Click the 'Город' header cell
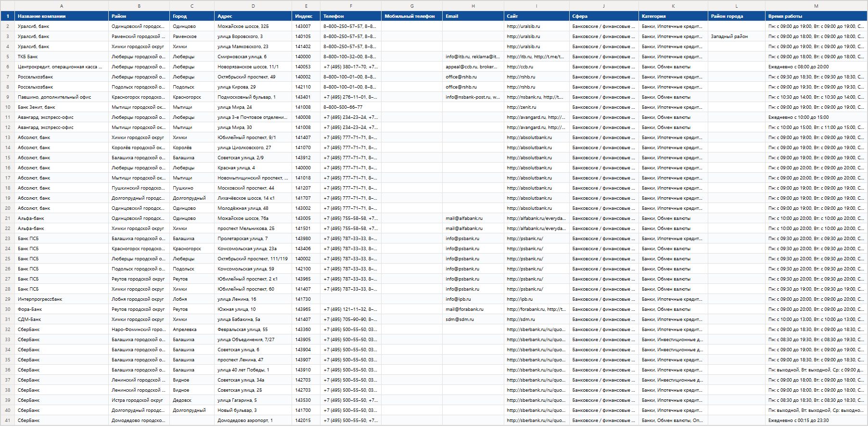Screen dimensions: 868x434 [x=192, y=16]
